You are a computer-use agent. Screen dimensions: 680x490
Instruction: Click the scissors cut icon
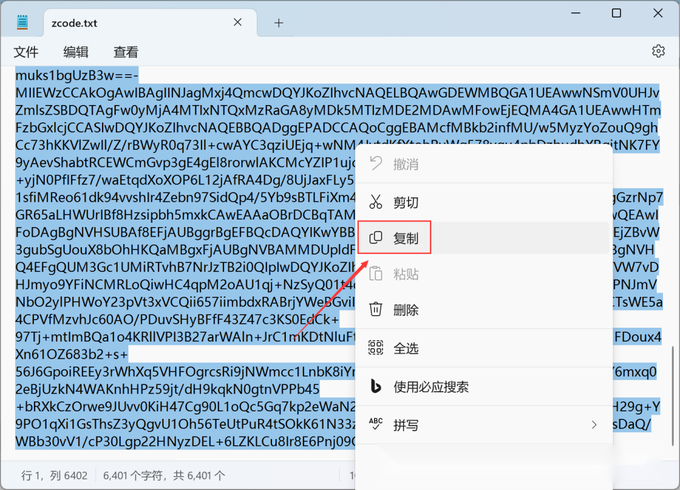[376, 202]
